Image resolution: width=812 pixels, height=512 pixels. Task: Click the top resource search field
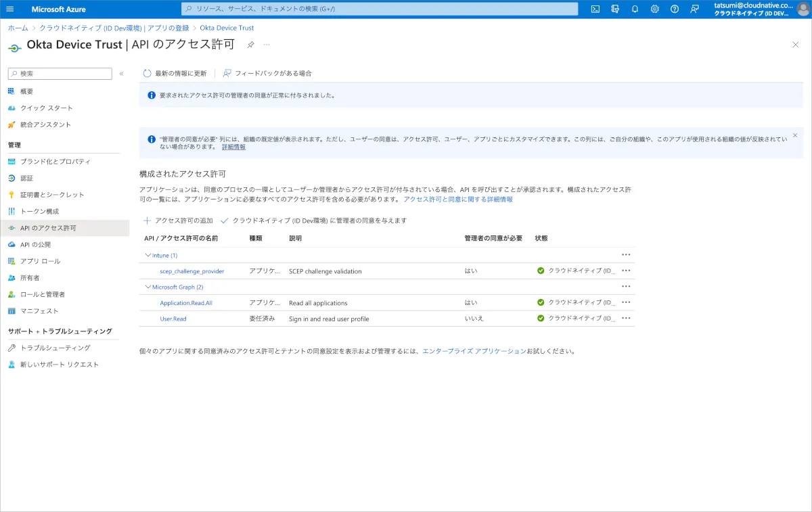coord(379,9)
